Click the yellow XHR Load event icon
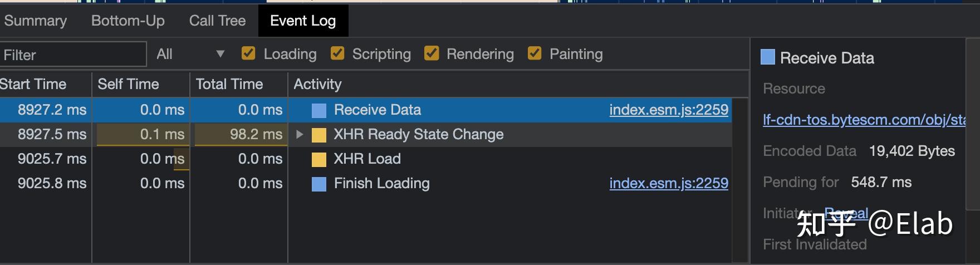 pos(319,159)
